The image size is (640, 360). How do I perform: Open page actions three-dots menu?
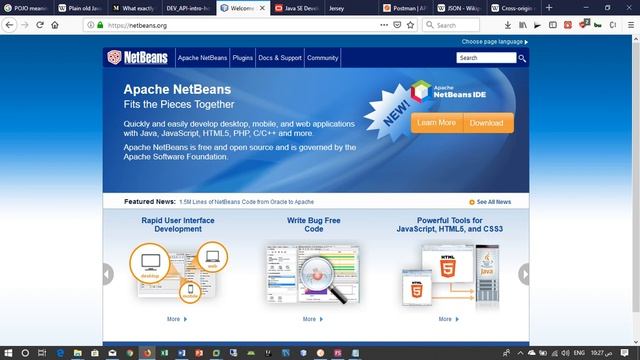384,25
